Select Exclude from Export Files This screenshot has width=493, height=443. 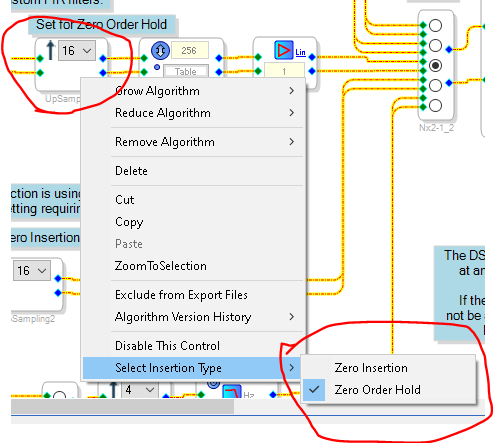(193, 295)
